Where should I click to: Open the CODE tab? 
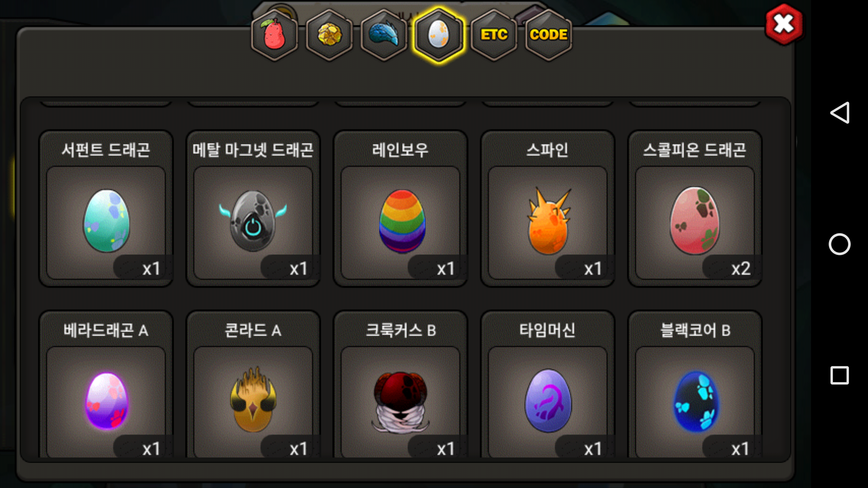point(548,35)
